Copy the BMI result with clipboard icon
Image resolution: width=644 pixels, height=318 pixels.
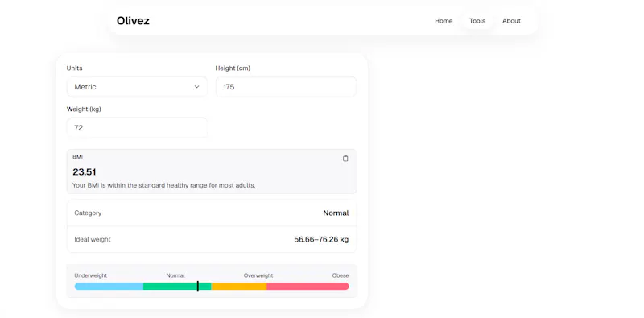coord(345,159)
